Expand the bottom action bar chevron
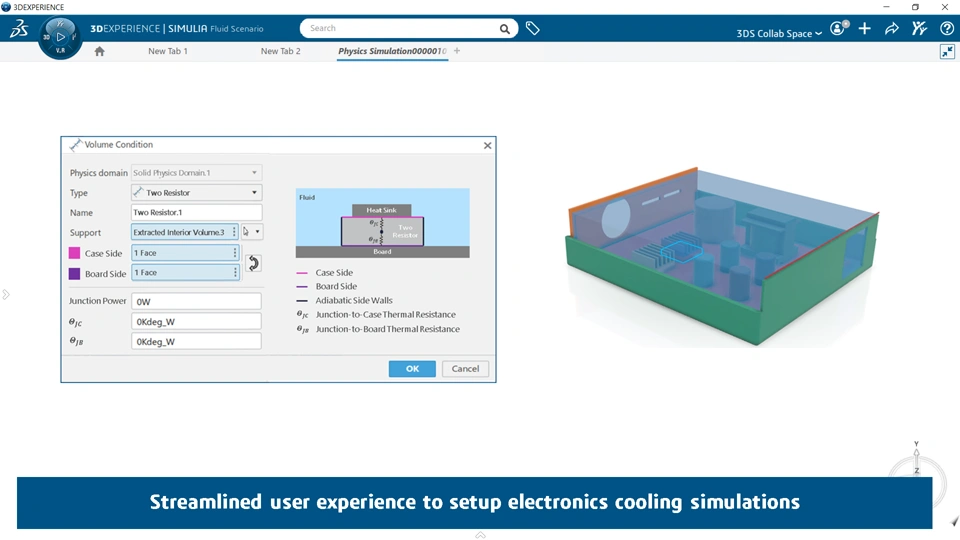 481,534
